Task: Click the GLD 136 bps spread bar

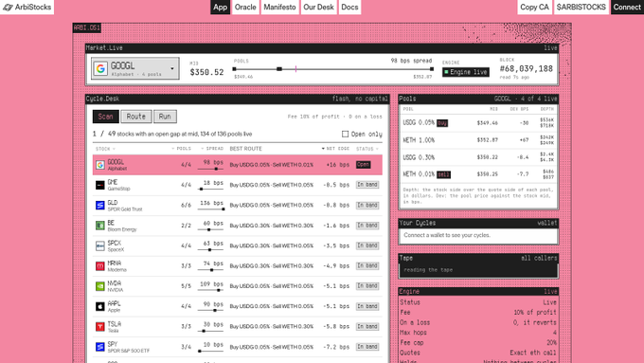Action: [210, 209]
